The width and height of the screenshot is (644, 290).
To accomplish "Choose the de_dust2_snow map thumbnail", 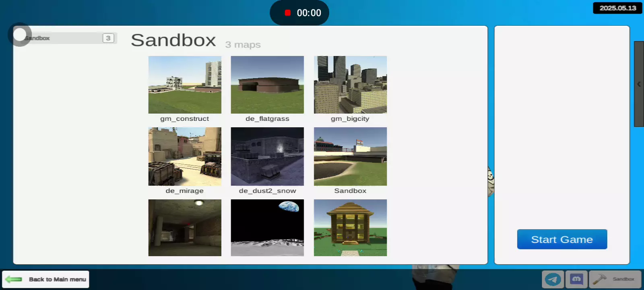I will 267,156.
